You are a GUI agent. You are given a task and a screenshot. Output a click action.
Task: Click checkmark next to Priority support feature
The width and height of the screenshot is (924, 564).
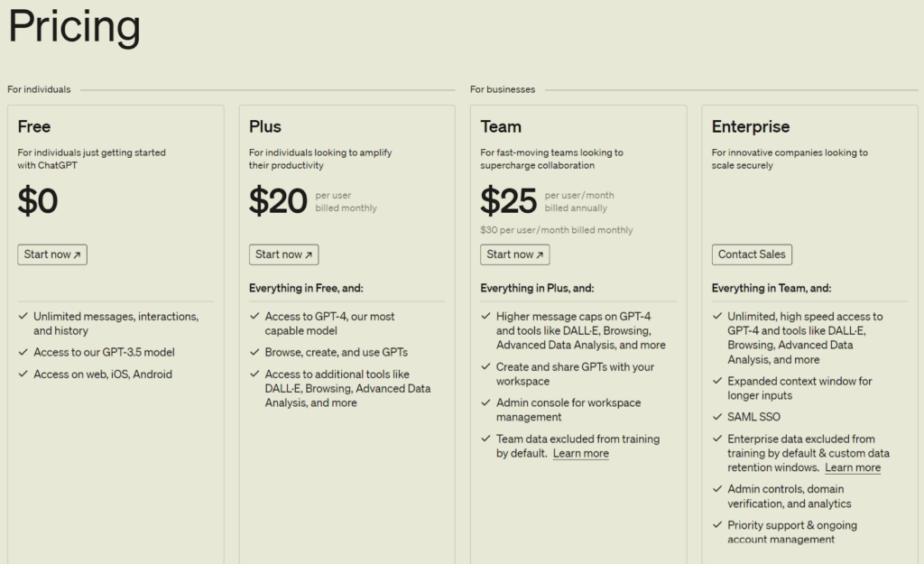point(716,525)
